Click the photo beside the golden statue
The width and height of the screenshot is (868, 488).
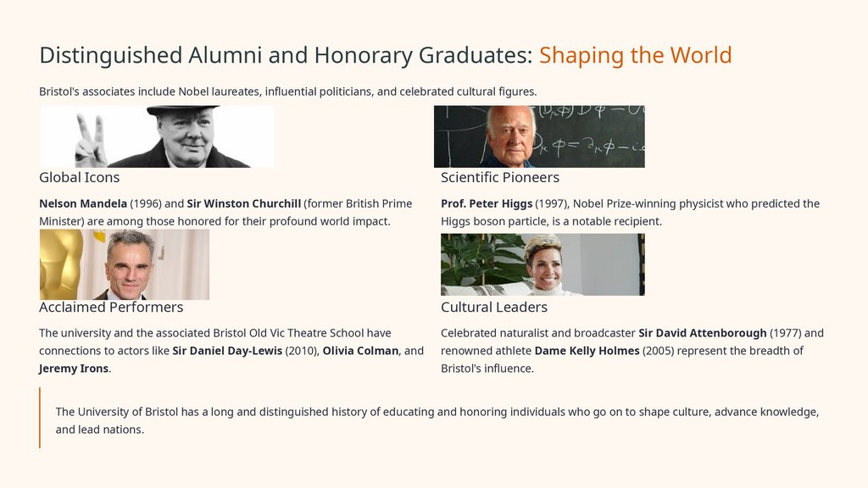(124, 264)
